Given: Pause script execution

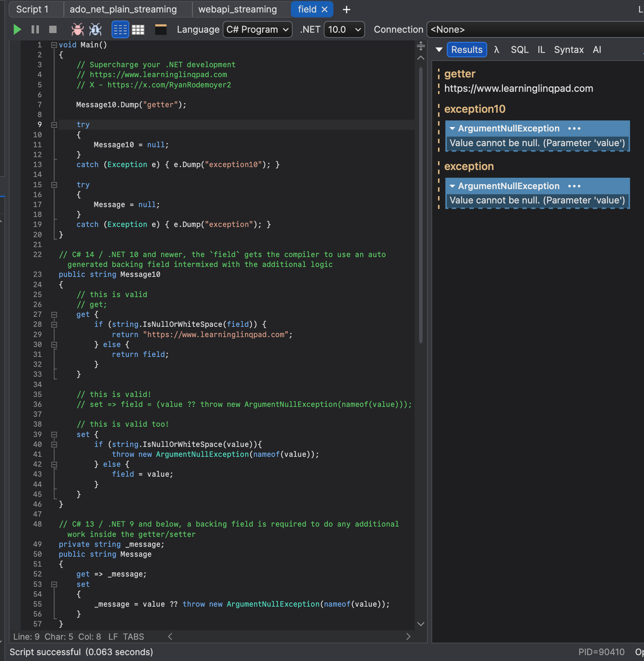Looking at the screenshot, I should (35, 29).
